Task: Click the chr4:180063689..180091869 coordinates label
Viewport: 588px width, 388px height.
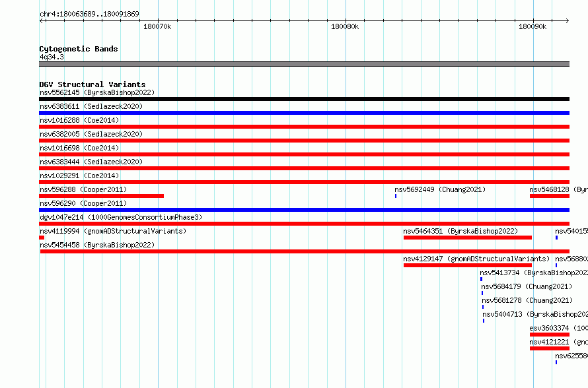Action: pyautogui.click(x=89, y=14)
